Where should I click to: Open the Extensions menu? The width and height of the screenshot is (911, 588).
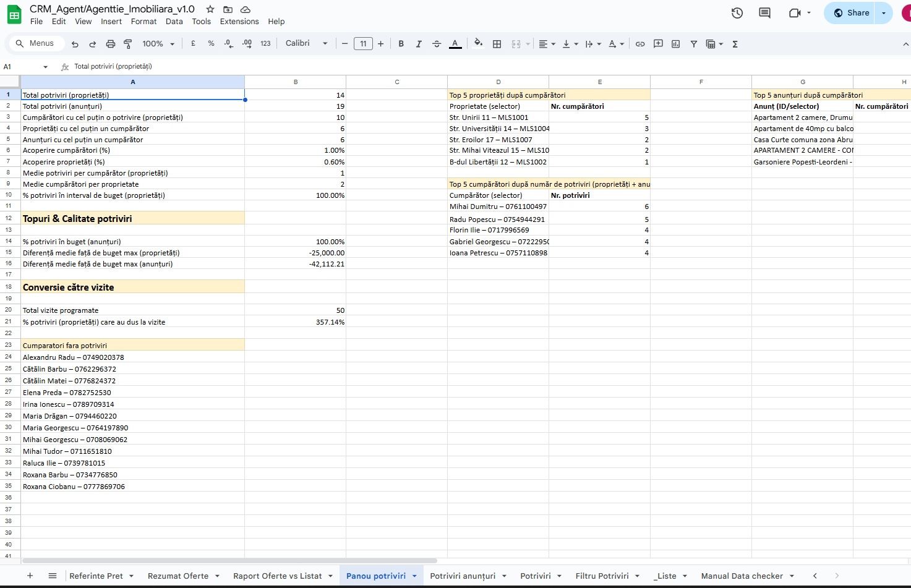click(239, 22)
